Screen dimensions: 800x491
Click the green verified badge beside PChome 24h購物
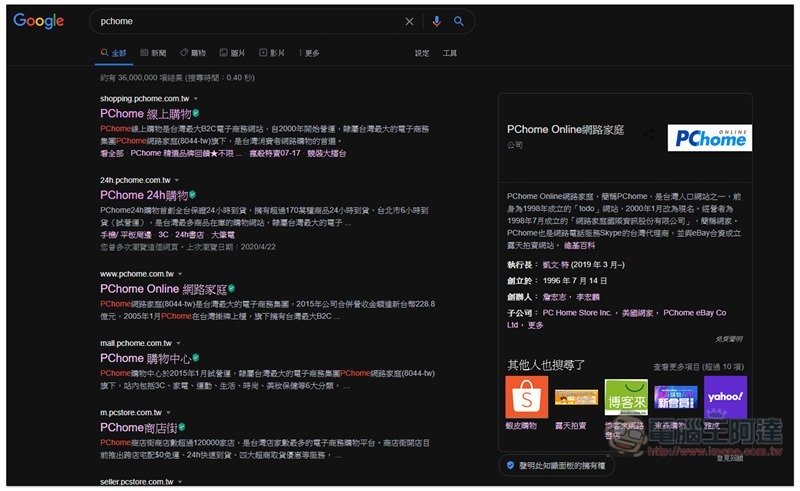click(192, 194)
